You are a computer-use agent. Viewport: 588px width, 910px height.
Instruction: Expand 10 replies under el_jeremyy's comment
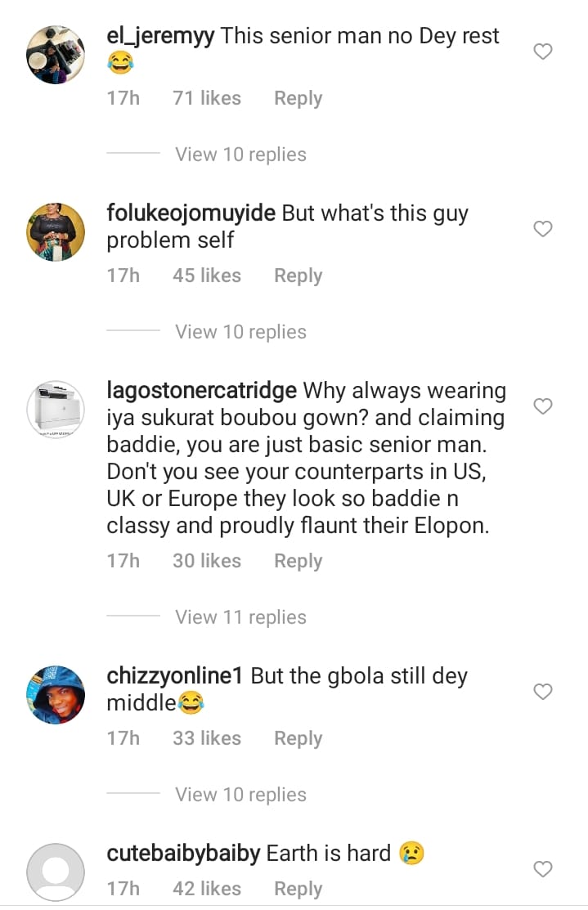click(240, 155)
